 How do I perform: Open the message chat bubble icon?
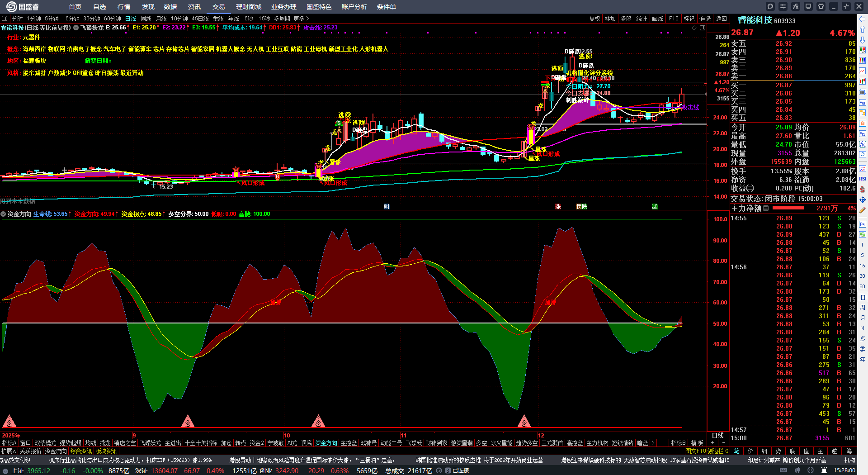pos(770,6)
